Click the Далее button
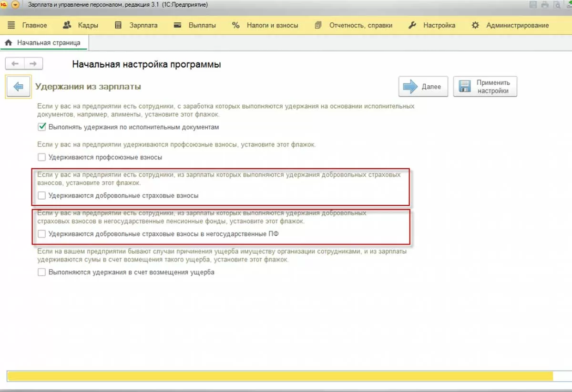 click(423, 87)
